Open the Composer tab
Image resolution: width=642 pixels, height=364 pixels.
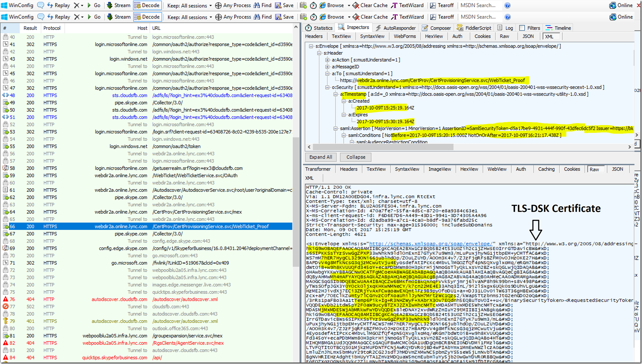(436, 28)
